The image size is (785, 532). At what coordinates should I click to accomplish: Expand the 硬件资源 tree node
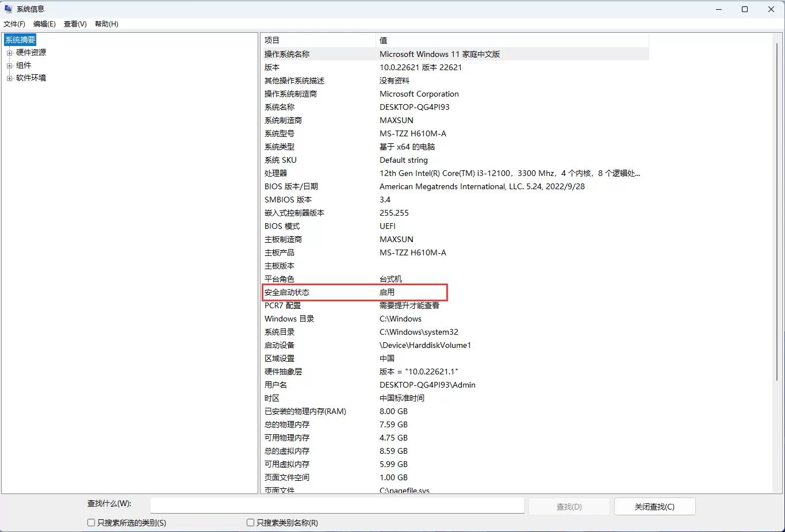(10, 52)
